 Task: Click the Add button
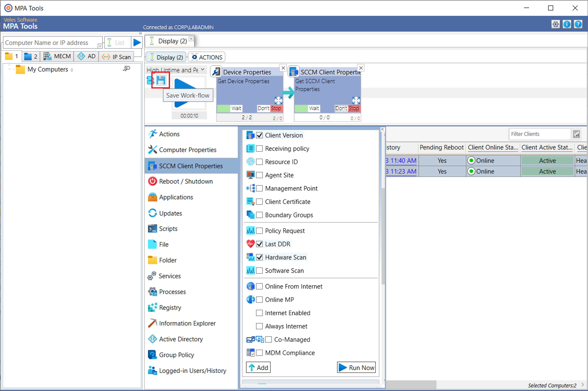click(258, 368)
